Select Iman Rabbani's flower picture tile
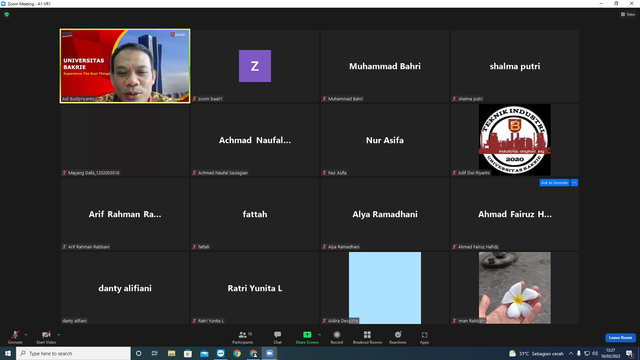Viewport: 640px width, 360px height. tap(515, 288)
